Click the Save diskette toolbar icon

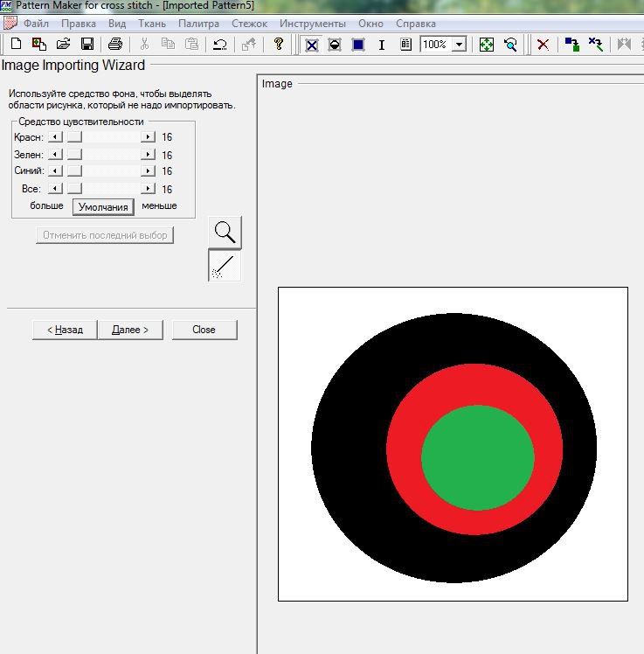[87, 44]
